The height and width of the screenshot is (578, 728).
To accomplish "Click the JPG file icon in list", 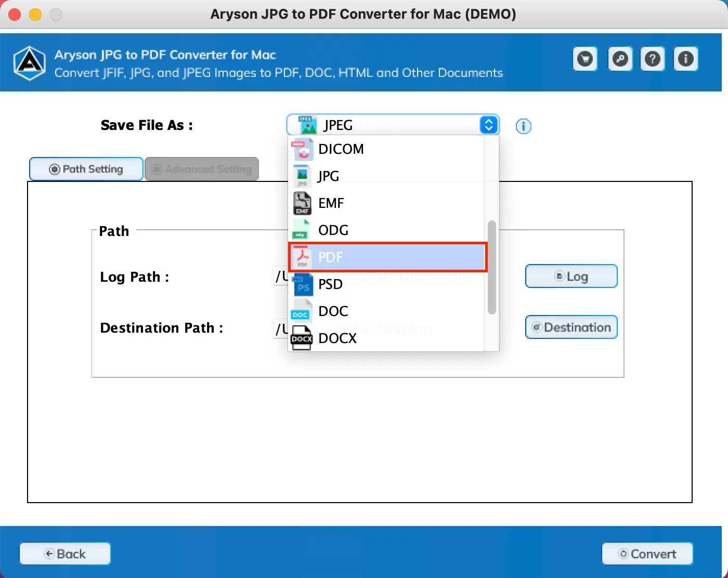I will click(x=302, y=176).
